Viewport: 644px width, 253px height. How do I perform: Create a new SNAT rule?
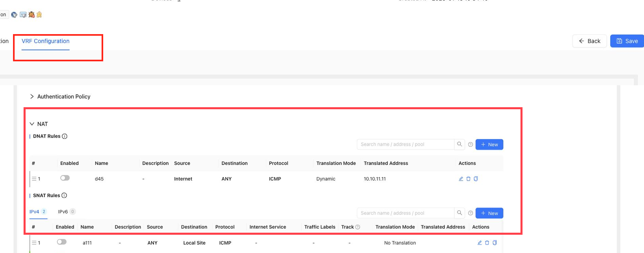(x=489, y=213)
